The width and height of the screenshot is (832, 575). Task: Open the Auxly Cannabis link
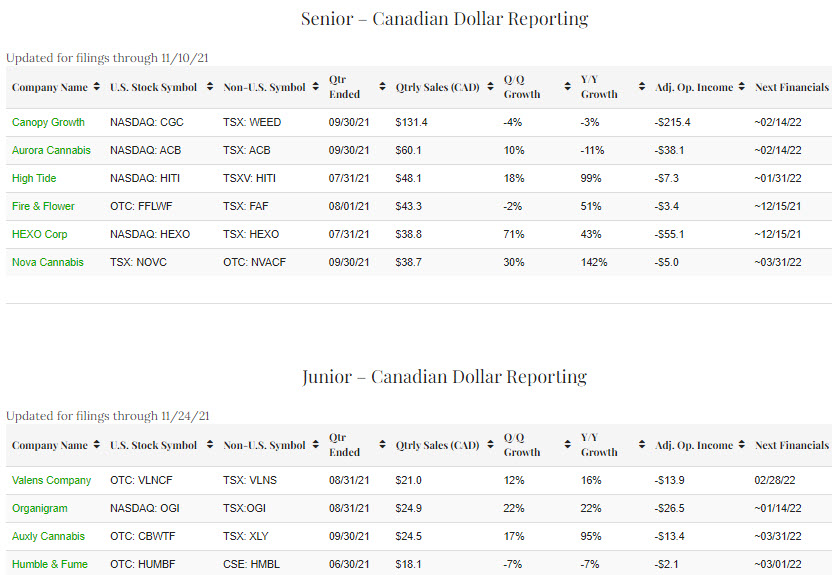48,536
